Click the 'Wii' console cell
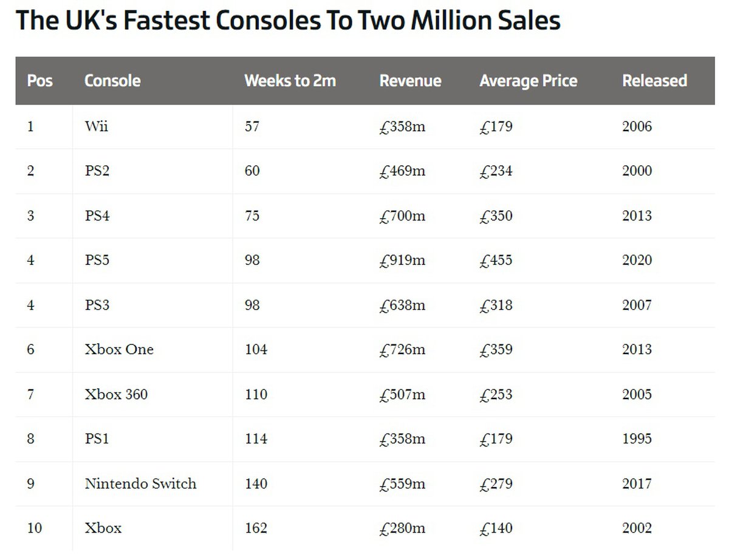 (97, 127)
